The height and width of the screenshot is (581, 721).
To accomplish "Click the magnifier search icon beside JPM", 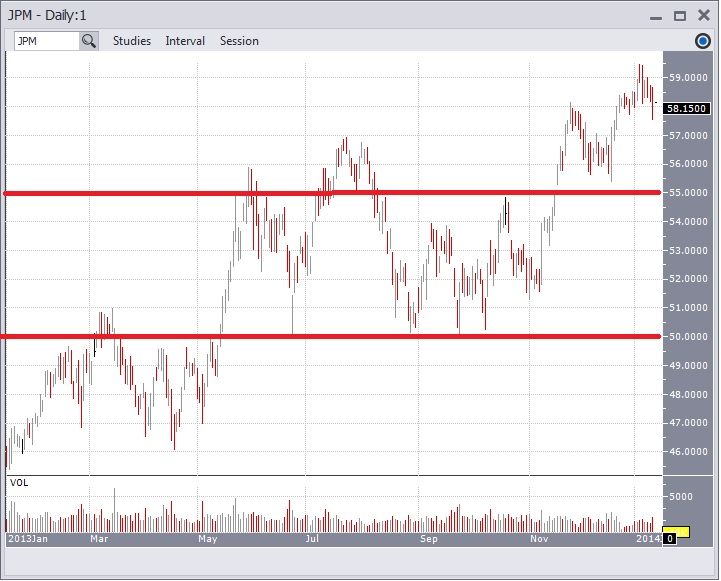I will [88, 41].
